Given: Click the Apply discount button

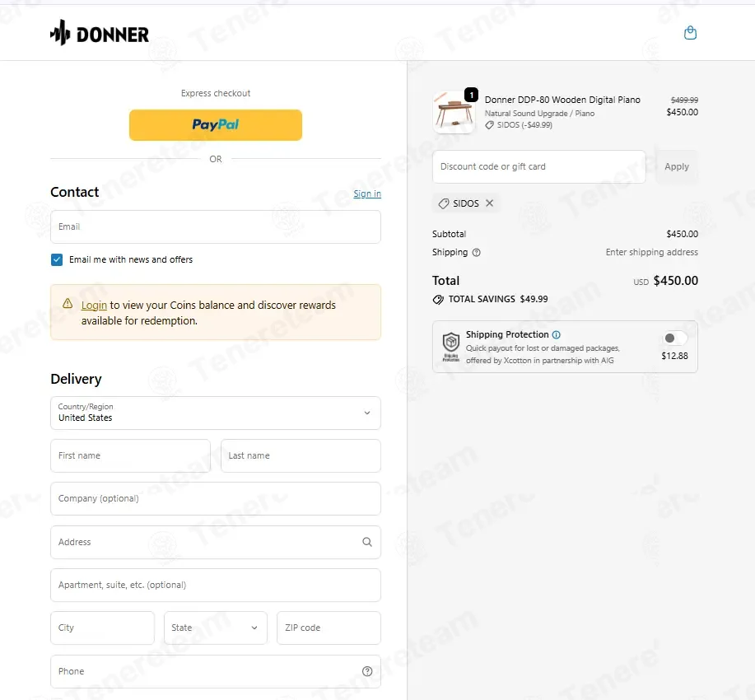Looking at the screenshot, I should click(x=677, y=166).
